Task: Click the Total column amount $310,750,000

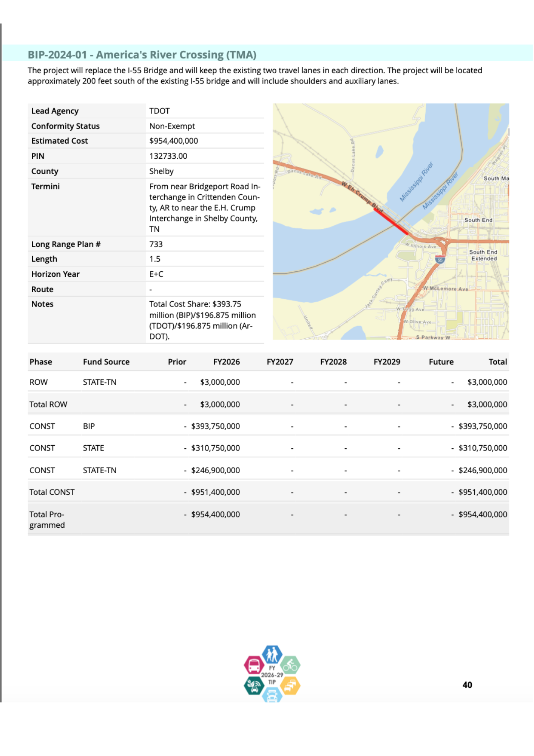Action: point(483,448)
